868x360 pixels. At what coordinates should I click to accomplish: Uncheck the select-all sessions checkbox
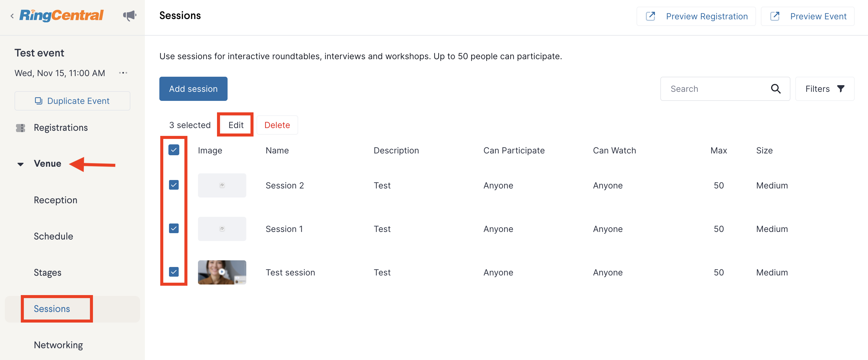[x=174, y=150]
